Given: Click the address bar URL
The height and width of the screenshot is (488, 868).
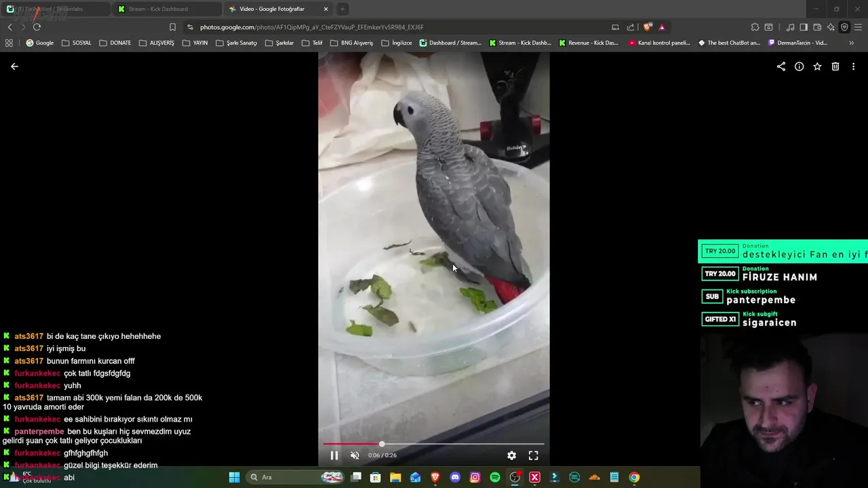Looking at the screenshot, I should tap(312, 27).
